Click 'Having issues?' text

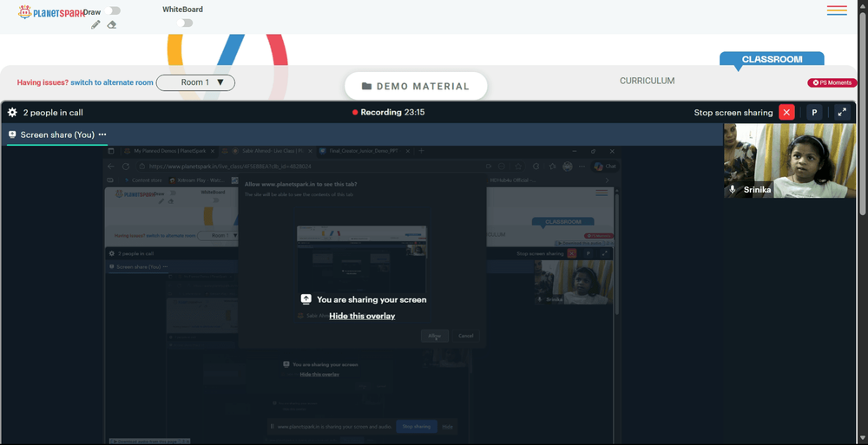(x=43, y=82)
